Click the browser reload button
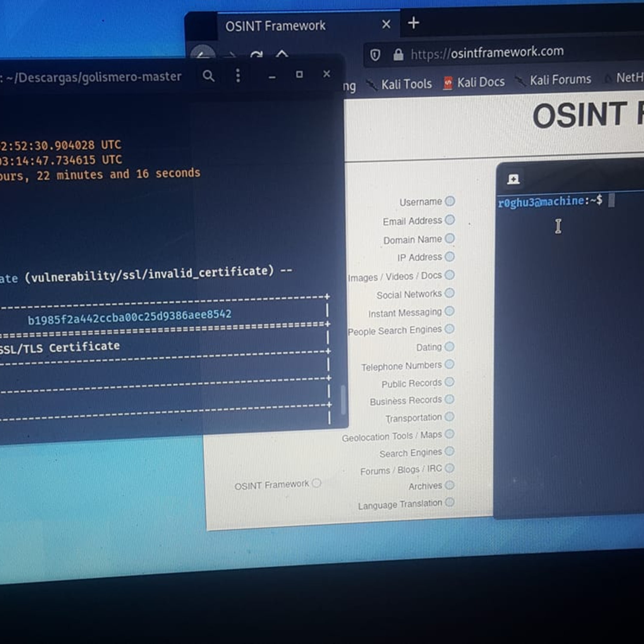Image resolution: width=644 pixels, height=644 pixels. (x=256, y=54)
